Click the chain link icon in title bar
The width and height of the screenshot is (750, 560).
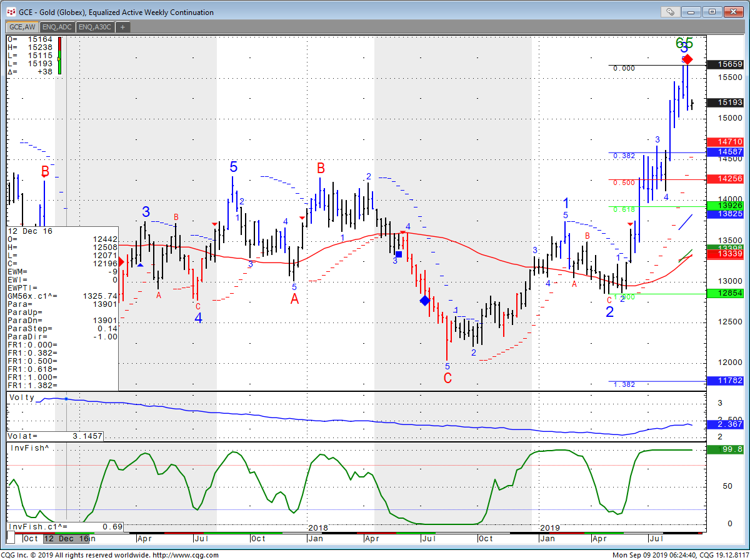[x=669, y=12]
